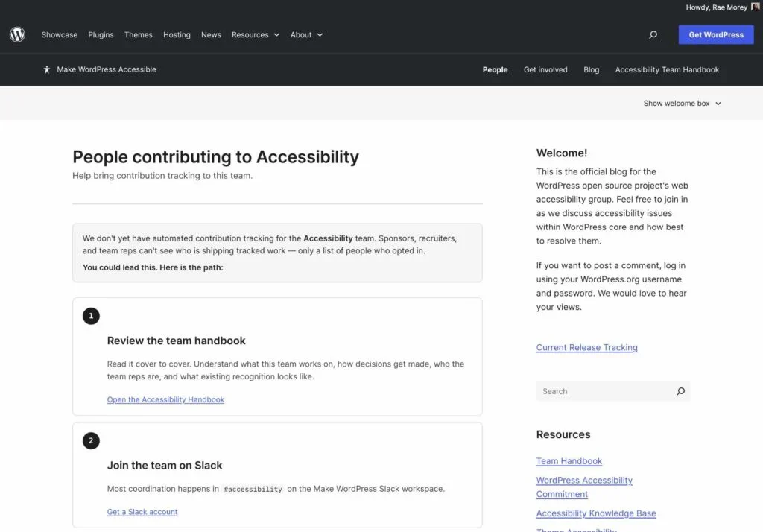This screenshot has width=763, height=532.
Task: Click the Get WordPress button
Action: click(x=716, y=34)
